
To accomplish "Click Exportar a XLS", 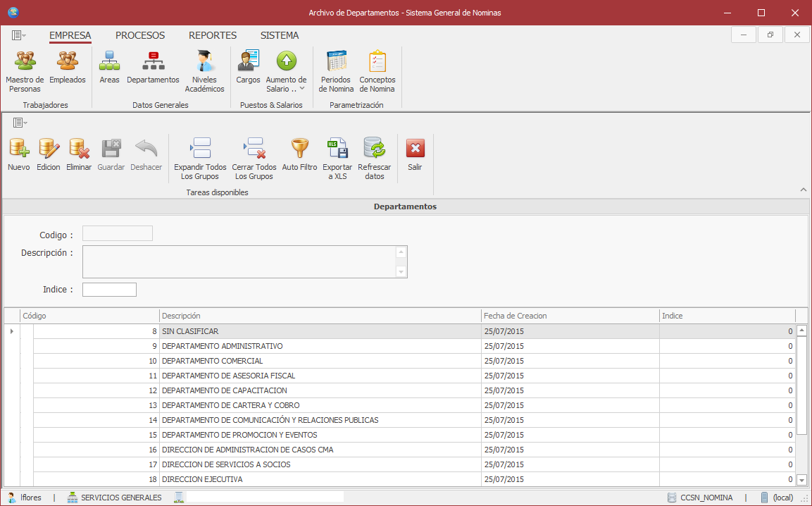I will pyautogui.click(x=337, y=159).
